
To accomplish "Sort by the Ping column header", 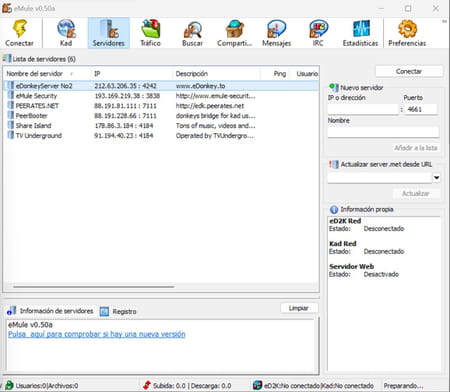I will pyautogui.click(x=275, y=74).
